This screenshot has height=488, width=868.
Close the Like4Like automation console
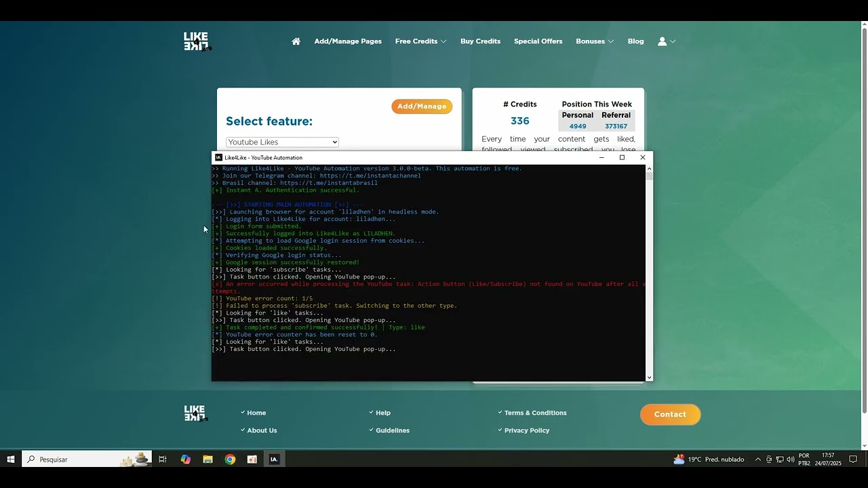pos(643,157)
